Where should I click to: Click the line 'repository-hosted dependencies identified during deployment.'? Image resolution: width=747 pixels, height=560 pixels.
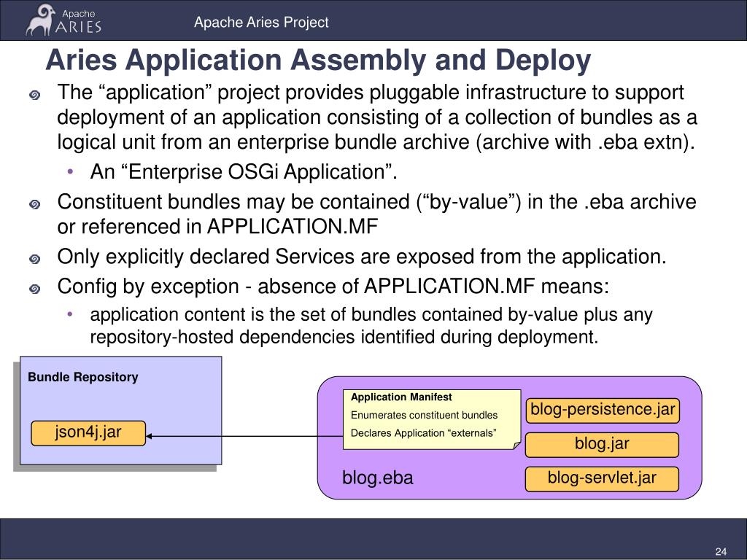point(344,337)
